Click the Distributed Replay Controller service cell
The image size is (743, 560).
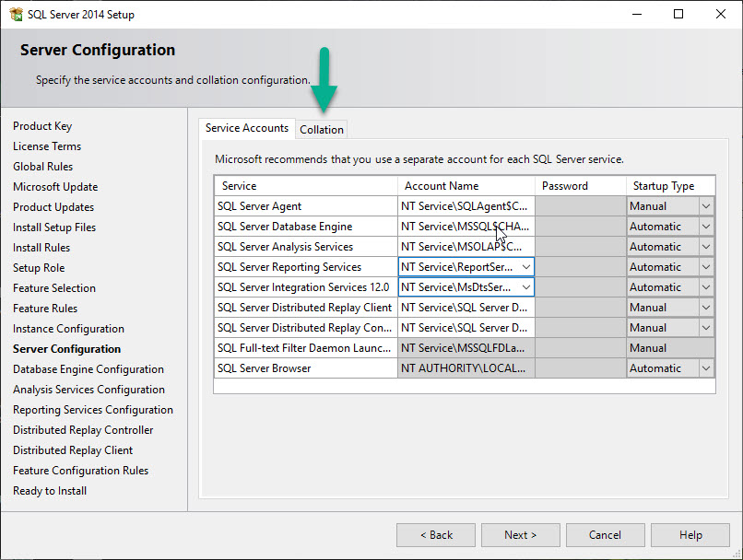306,328
